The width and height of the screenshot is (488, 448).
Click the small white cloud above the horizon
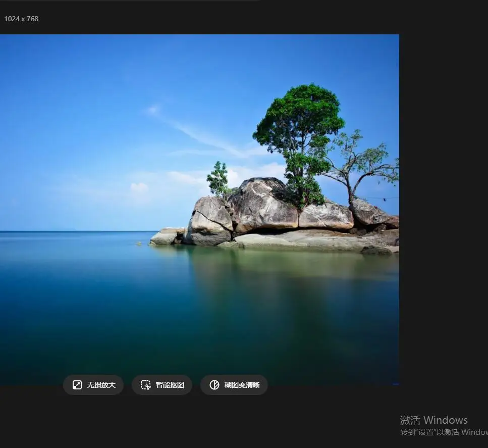[139, 187]
